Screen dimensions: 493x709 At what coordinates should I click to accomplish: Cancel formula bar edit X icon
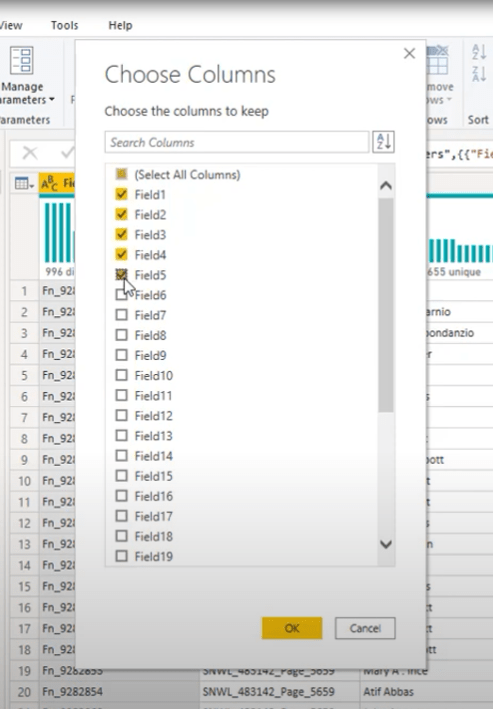[x=30, y=153]
